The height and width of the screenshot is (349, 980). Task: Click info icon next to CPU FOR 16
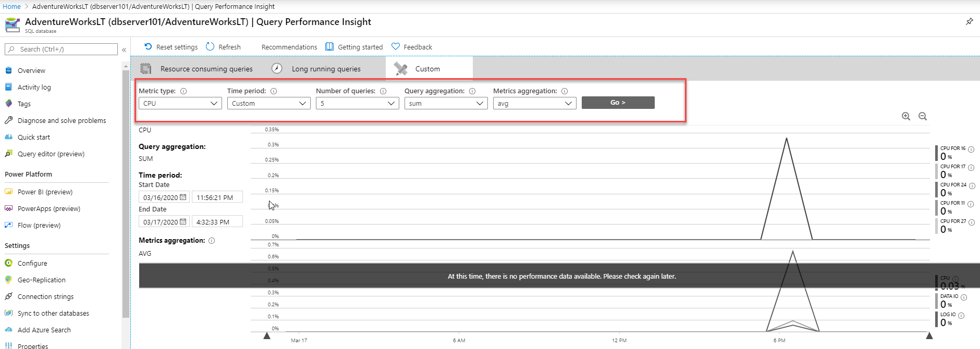click(971, 149)
